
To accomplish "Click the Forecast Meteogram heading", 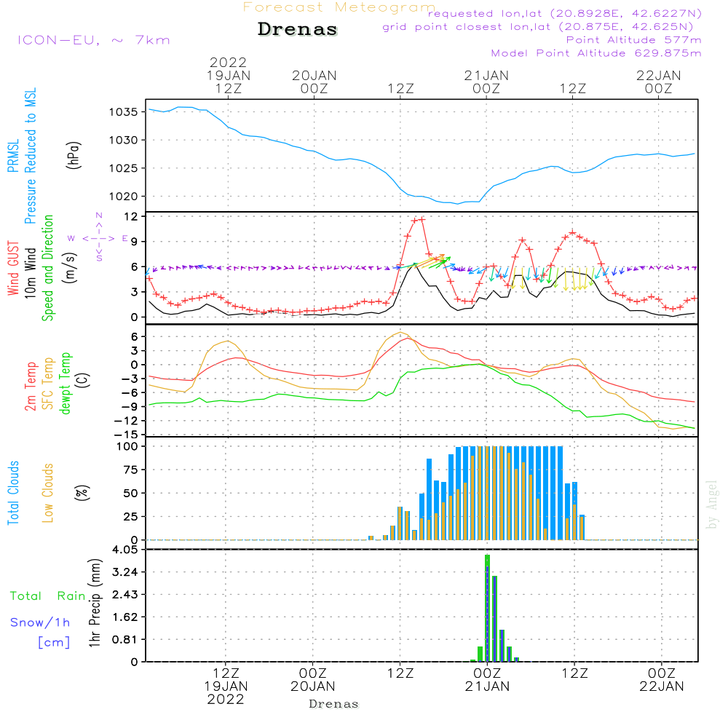I will click(339, 7).
